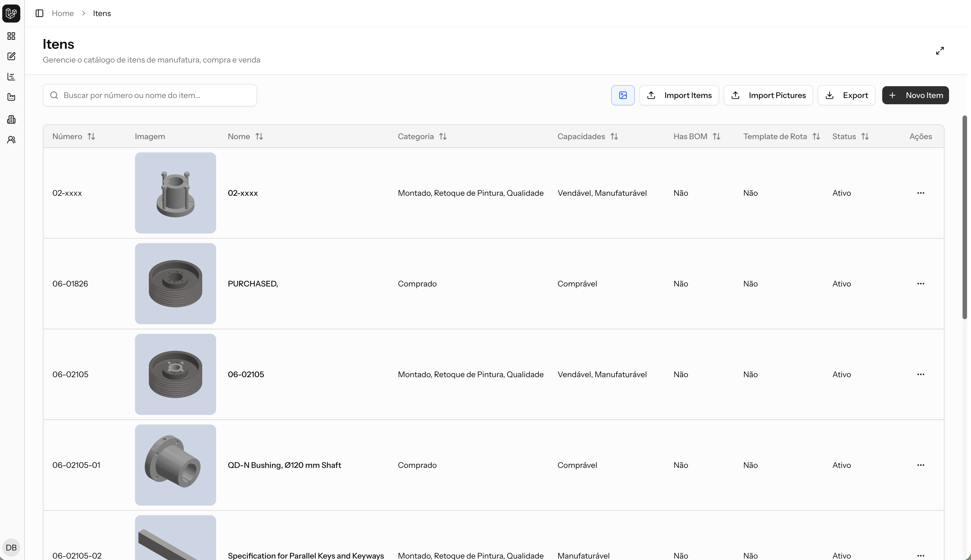Click the app logo at top-left
This screenshot has height=560, width=971.
pos(11,14)
